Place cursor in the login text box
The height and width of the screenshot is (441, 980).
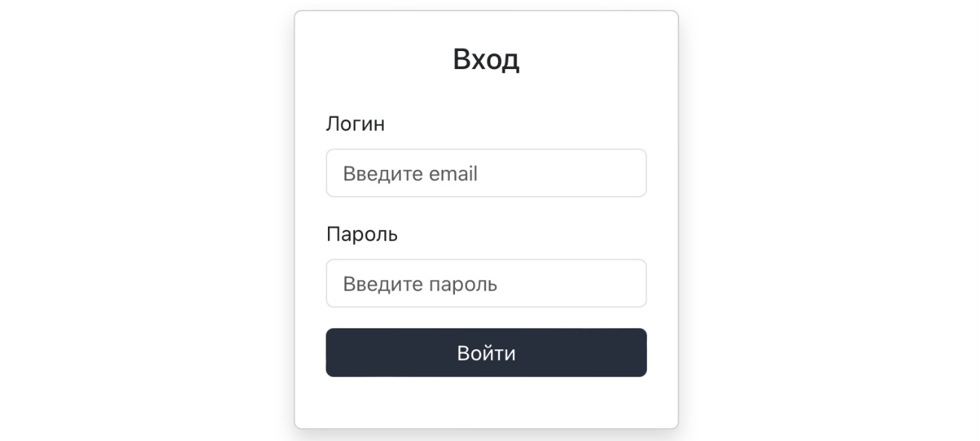(x=486, y=174)
